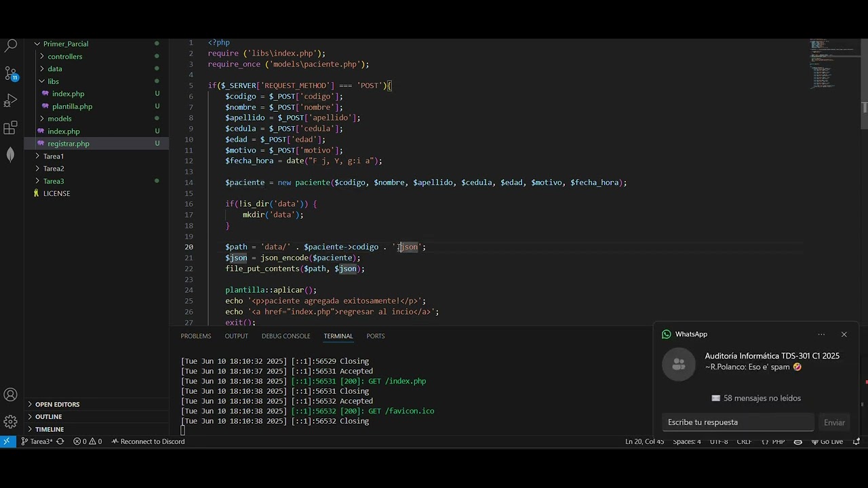Image resolution: width=868 pixels, height=488 pixels.
Task: Switch to the Problems panel tab
Action: coord(196,336)
